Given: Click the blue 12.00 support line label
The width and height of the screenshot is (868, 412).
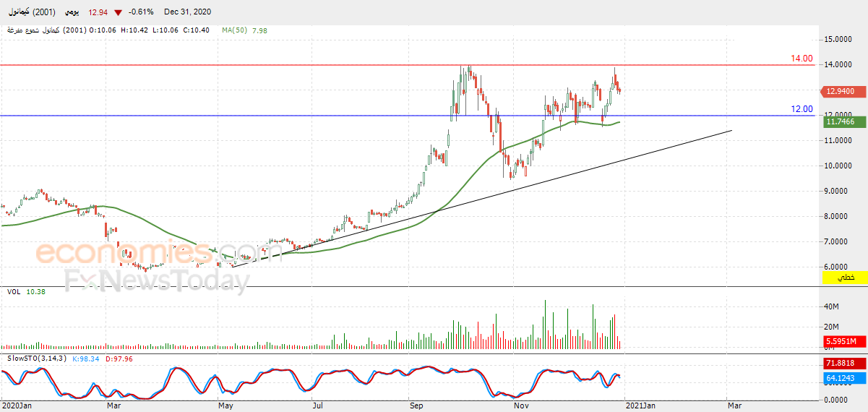Looking at the screenshot, I should (802, 109).
